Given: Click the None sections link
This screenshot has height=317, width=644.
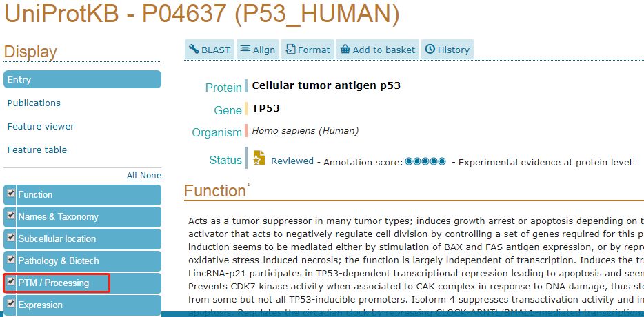Looking at the screenshot, I should (x=150, y=176).
